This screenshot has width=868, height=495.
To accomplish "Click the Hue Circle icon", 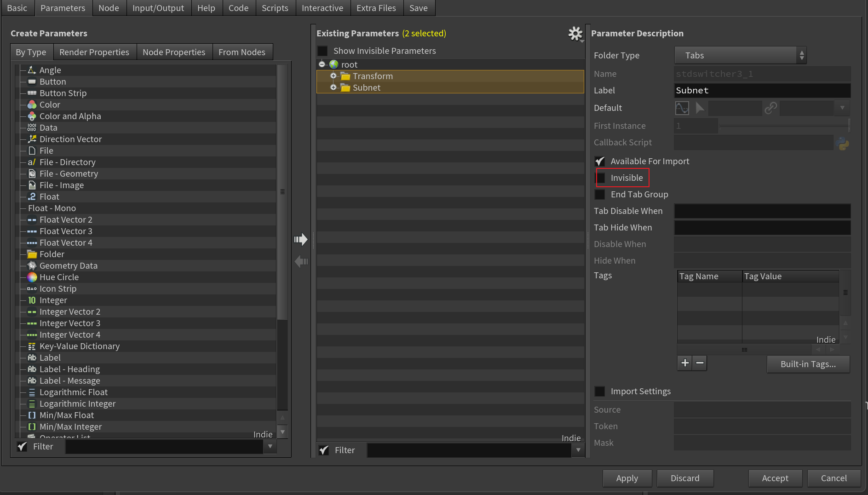I will [x=32, y=277].
